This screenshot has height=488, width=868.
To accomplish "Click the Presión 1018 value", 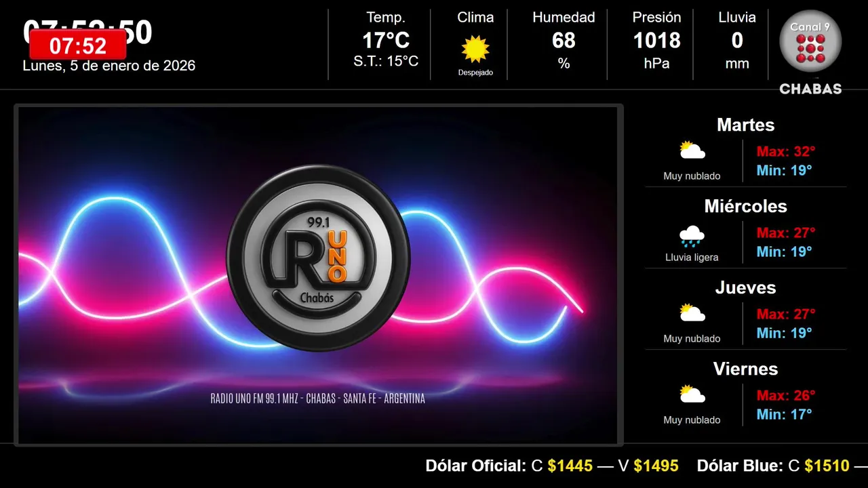I will click(x=656, y=41).
